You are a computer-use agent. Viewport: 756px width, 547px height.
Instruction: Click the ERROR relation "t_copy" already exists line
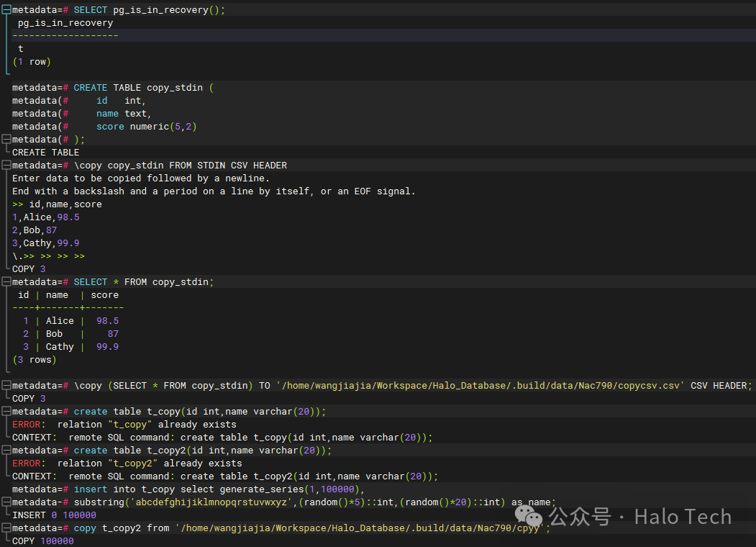click(x=124, y=425)
